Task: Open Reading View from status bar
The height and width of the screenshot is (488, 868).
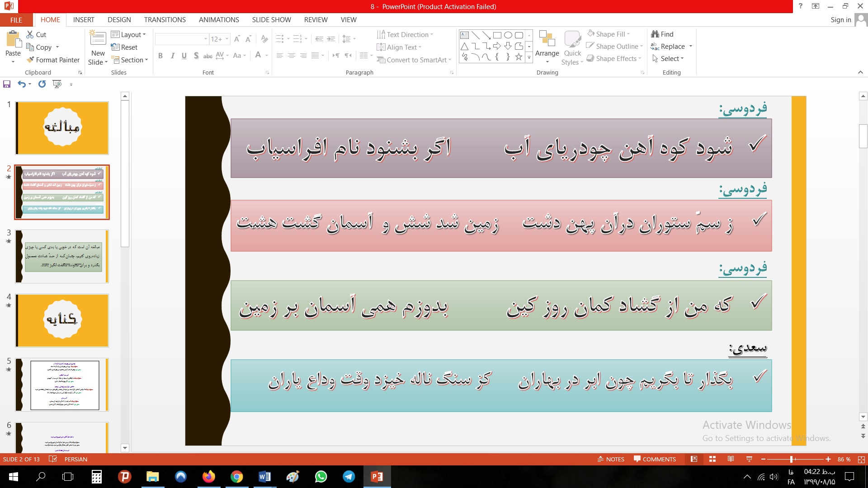Action: pos(731,459)
